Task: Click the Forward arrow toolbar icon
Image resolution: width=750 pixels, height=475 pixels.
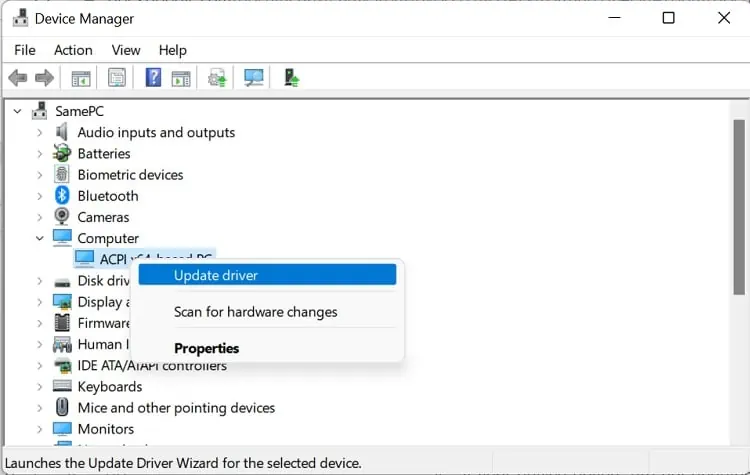Action: tap(44, 78)
